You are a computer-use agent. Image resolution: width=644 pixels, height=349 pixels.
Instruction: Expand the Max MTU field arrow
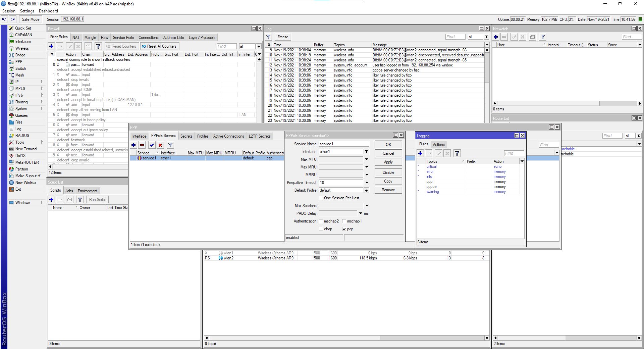pyautogui.click(x=367, y=159)
